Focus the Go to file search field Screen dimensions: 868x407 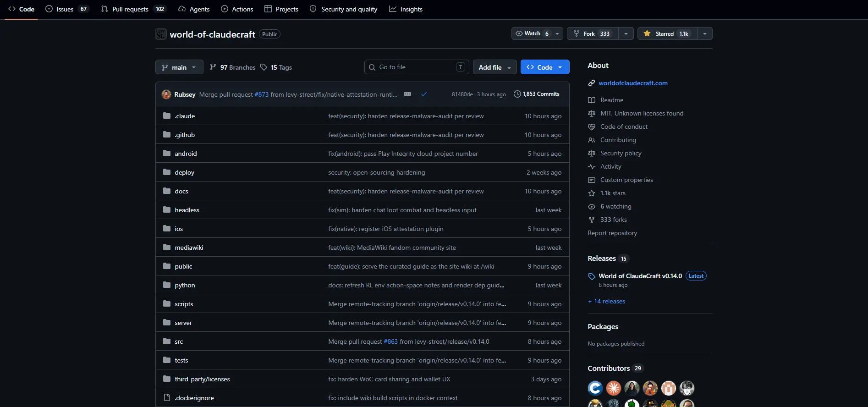click(417, 67)
